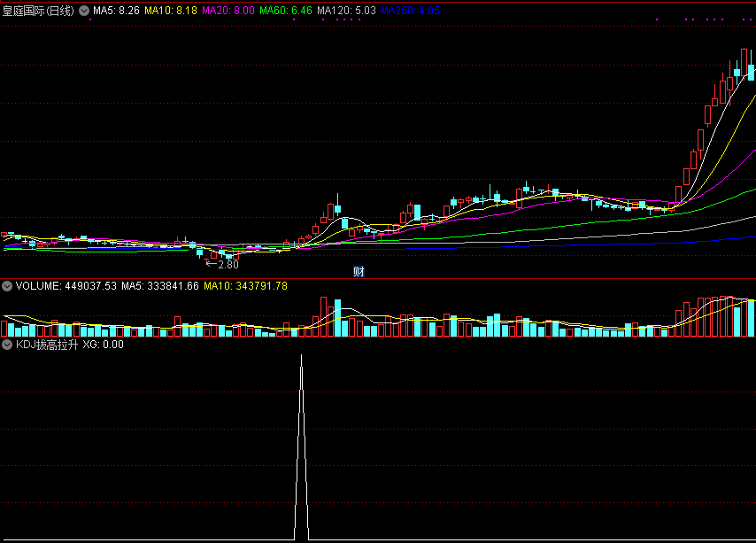Click the 财 financial event marker

359,271
